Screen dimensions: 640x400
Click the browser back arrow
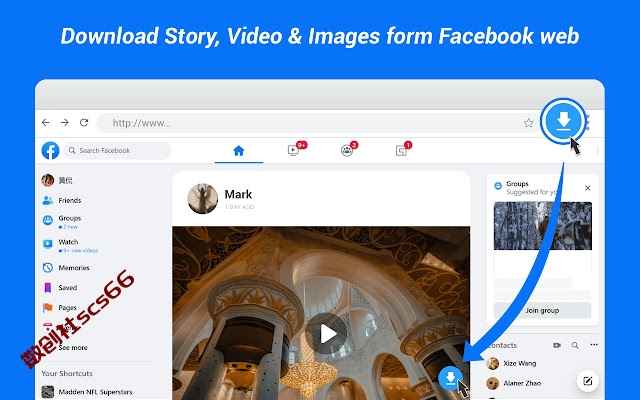(46, 122)
